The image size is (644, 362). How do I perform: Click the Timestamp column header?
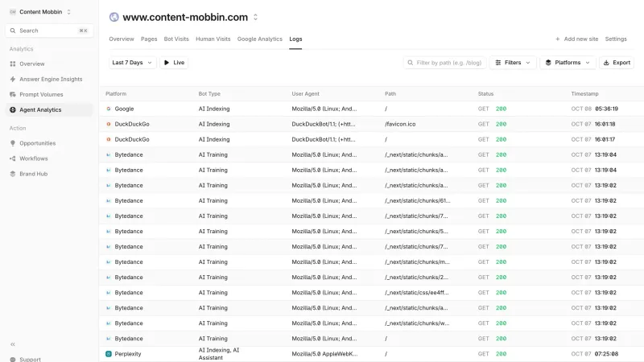point(584,93)
